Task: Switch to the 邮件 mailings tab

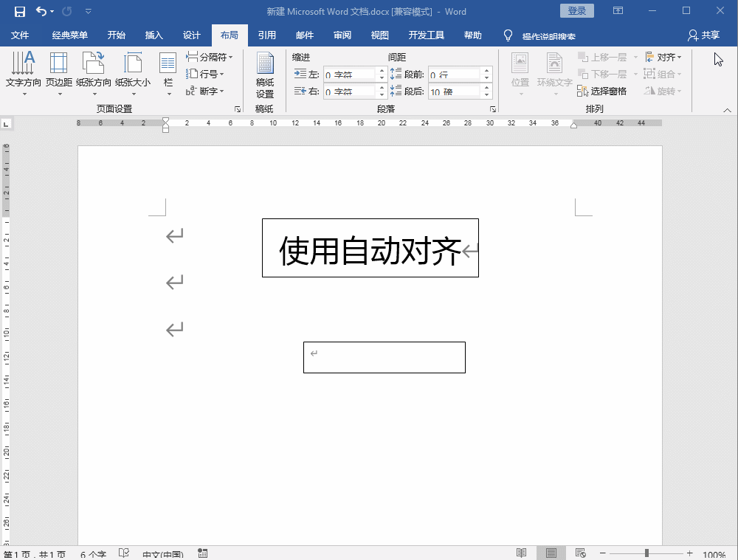Action: click(305, 35)
